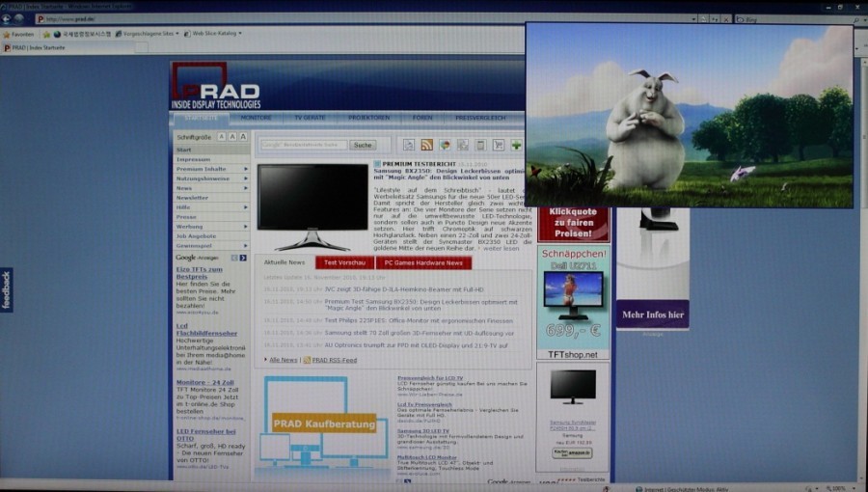
Task: Select the largest Schriftgröße 'A' button
Action: [x=242, y=137]
